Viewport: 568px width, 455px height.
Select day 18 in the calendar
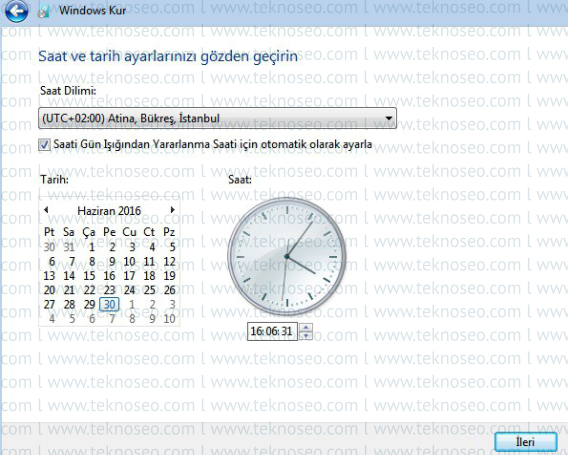click(149, 276)
